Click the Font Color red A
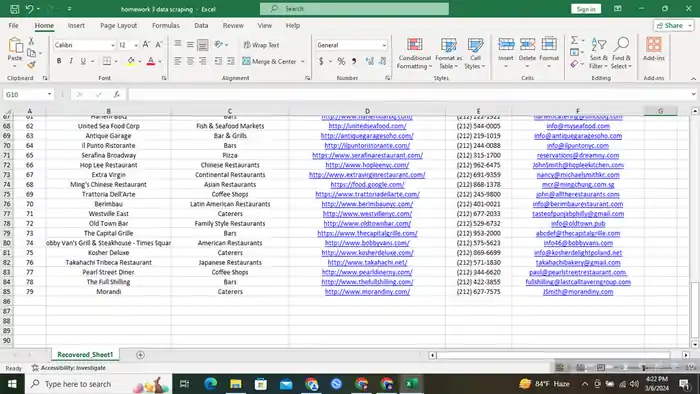Image resolution: width=700 pixels, height=394 pixels. coord(151,61)
